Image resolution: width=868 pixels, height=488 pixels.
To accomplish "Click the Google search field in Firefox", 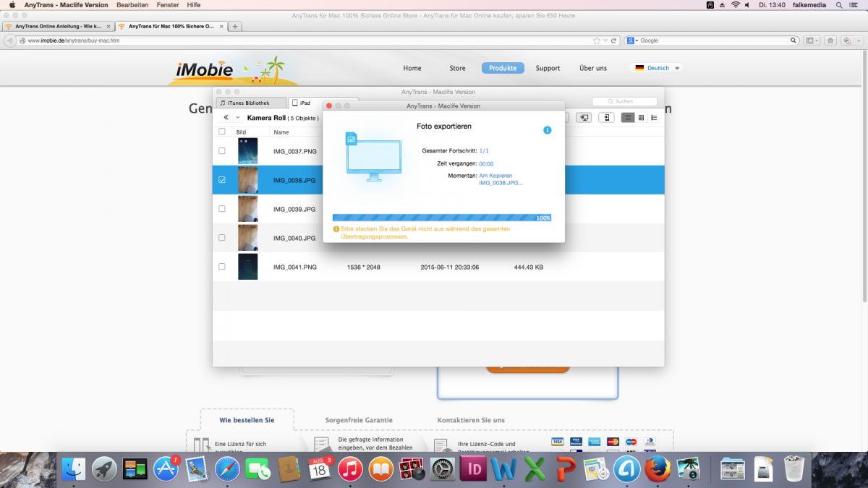I will pyautogui.click(x=712, y=40).
